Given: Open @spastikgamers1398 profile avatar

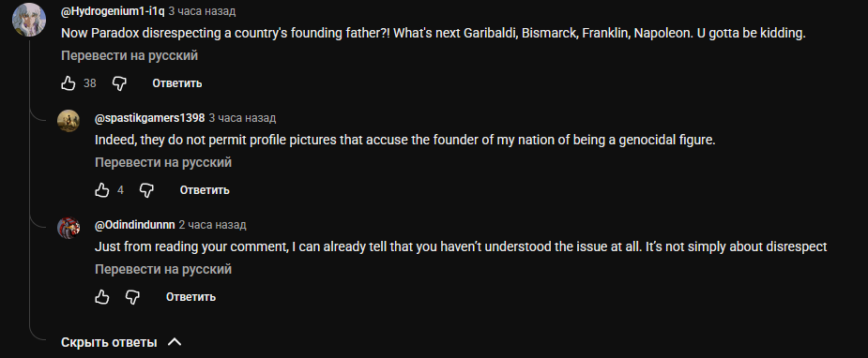Looking at the screenshot, I should coord(69,121).
